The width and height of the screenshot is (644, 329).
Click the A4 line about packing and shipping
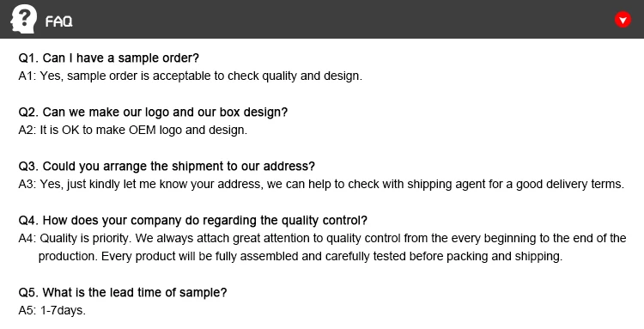point(301,256)
